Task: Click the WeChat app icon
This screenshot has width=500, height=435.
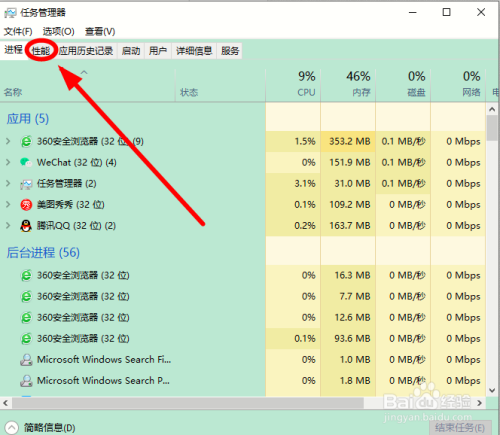Action: [26, 162]
